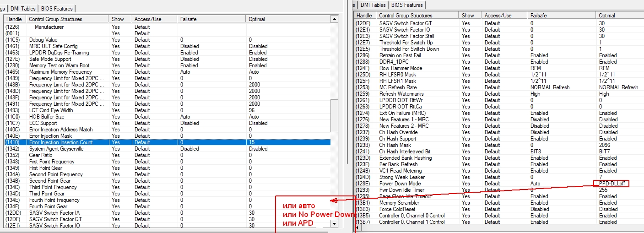Select LPDDR DqDqs Re-Training row
Viewport: 644px width, 233px height.
(x=167, y=53)
